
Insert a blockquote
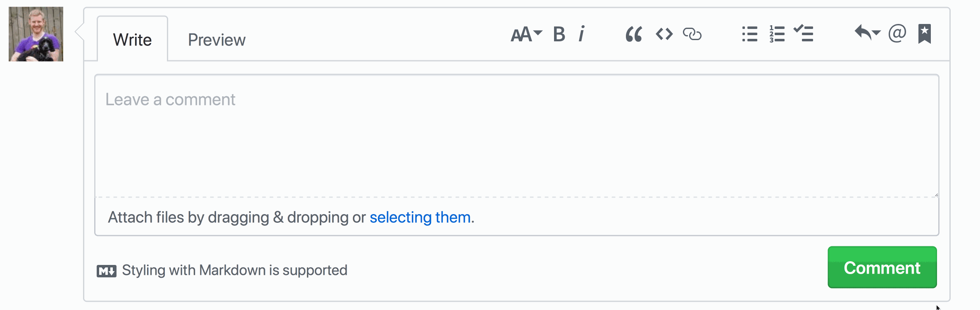(x=633, y=35)
